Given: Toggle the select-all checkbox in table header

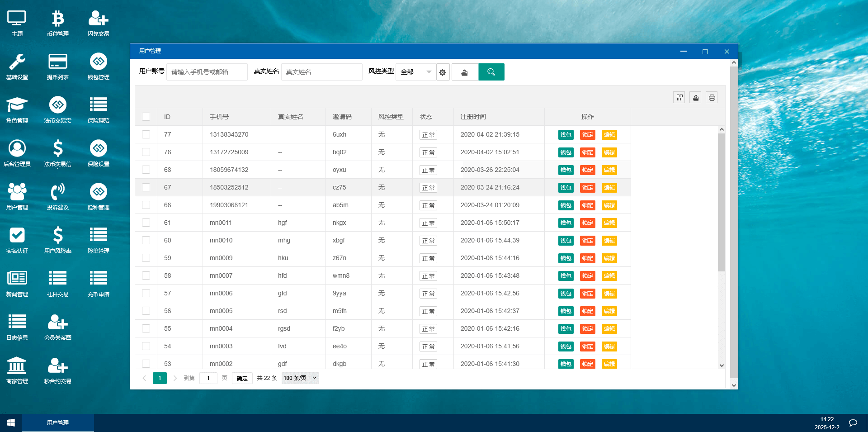Looking at the screenshot, I should click(146, 117).
